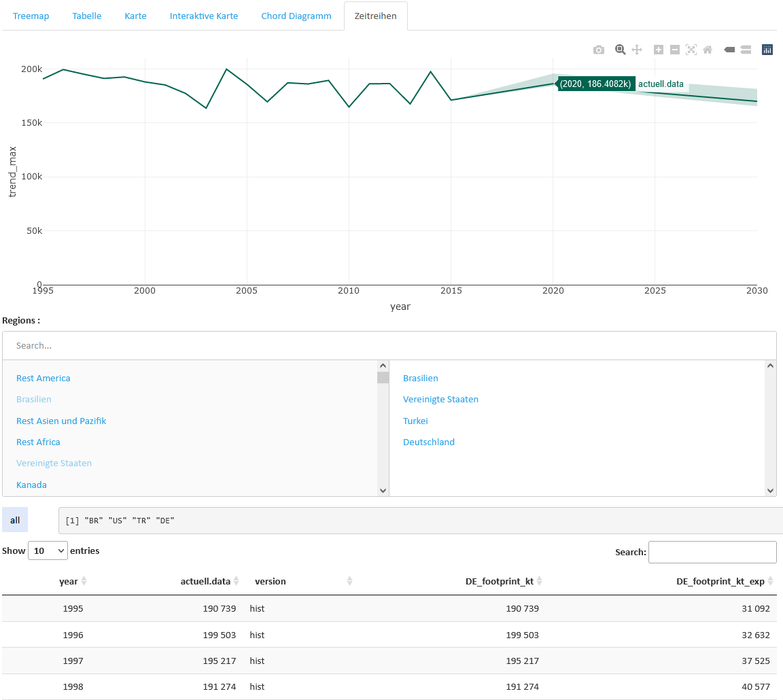Click down arrow of available regions list
783x700 pixels.
click(x=383, y=490)
